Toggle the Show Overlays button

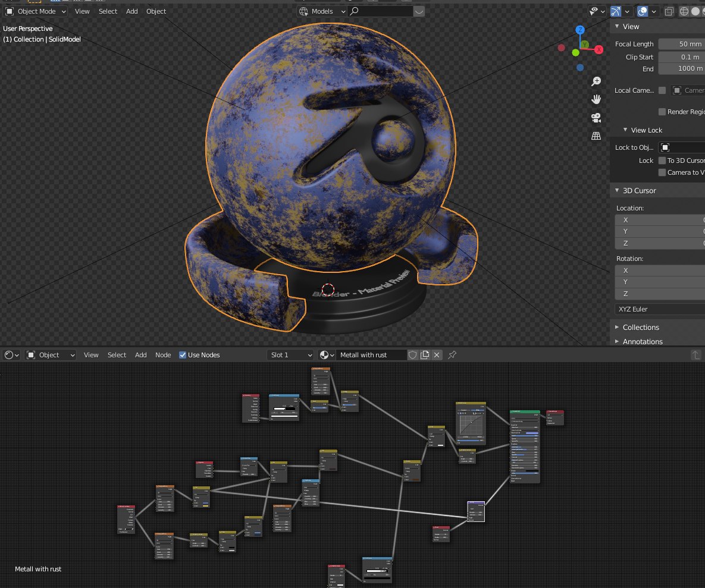[643, 11]
